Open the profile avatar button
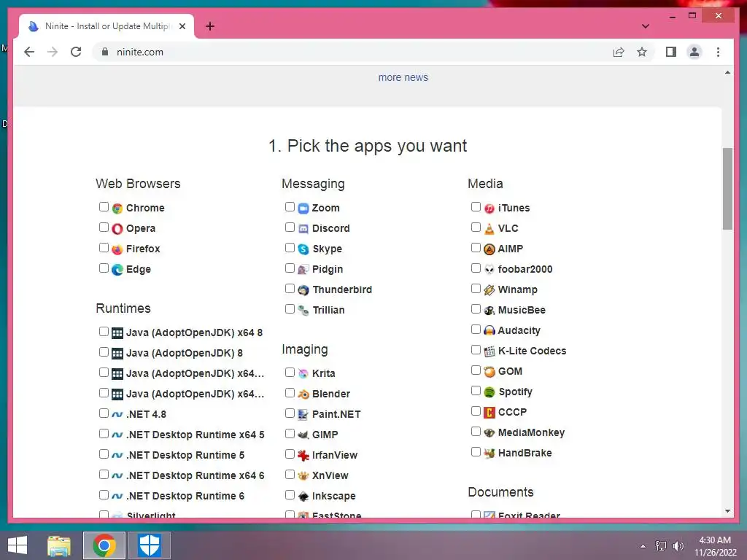The width and height of the screenshot is (747, 560). tap(694, 52)
